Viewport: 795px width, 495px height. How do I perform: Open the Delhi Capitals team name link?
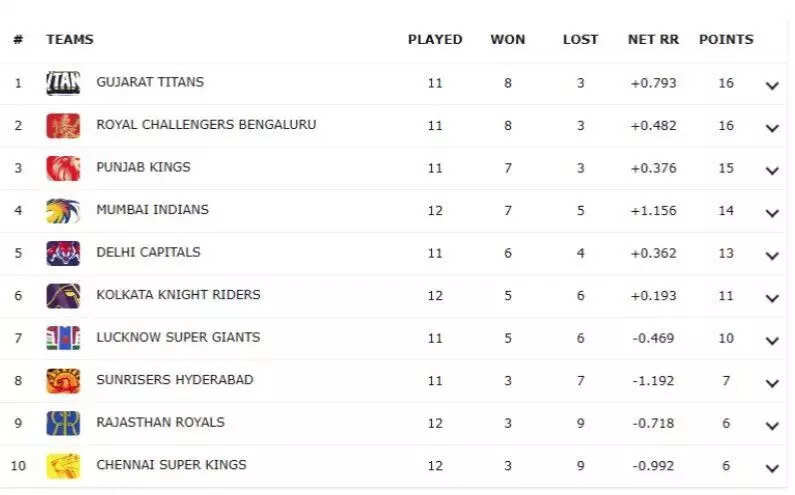coord(149,253)
